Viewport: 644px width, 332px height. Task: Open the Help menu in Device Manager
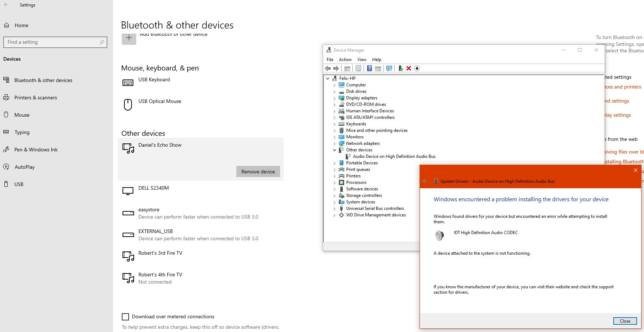[377, 60]
